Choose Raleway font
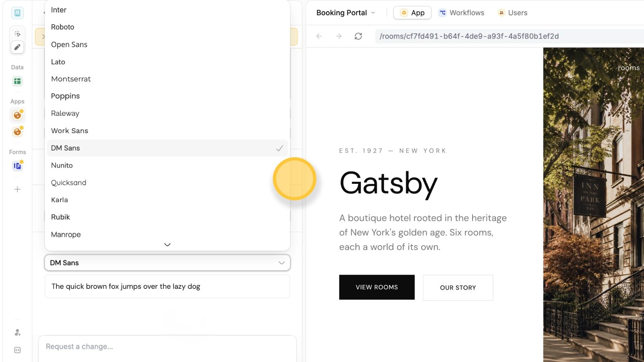Viewport: 644px width, 362px height. [x=167, y=113]
